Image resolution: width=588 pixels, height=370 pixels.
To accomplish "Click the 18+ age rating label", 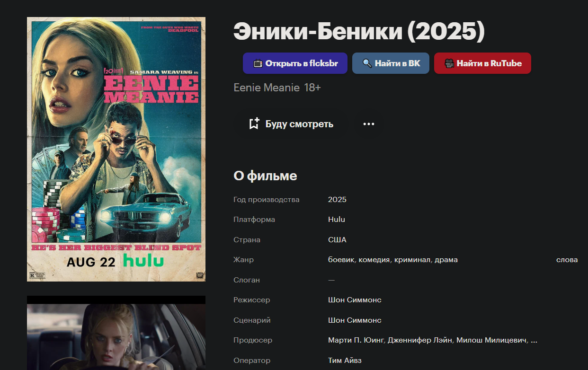I will pyautogui.click(x=312, y=88).
